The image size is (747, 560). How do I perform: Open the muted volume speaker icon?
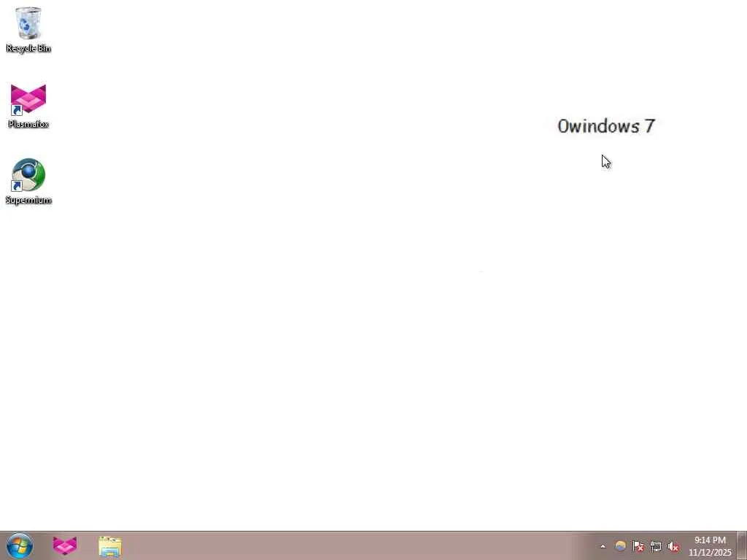pyautogui.click(x=673, y=547)
